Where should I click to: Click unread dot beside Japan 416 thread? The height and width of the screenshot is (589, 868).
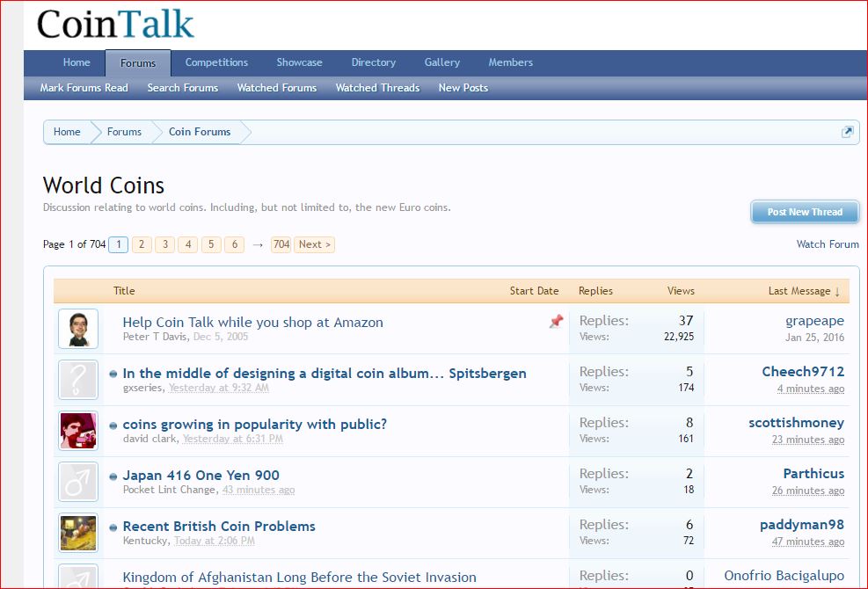click(x=113, y=476)
